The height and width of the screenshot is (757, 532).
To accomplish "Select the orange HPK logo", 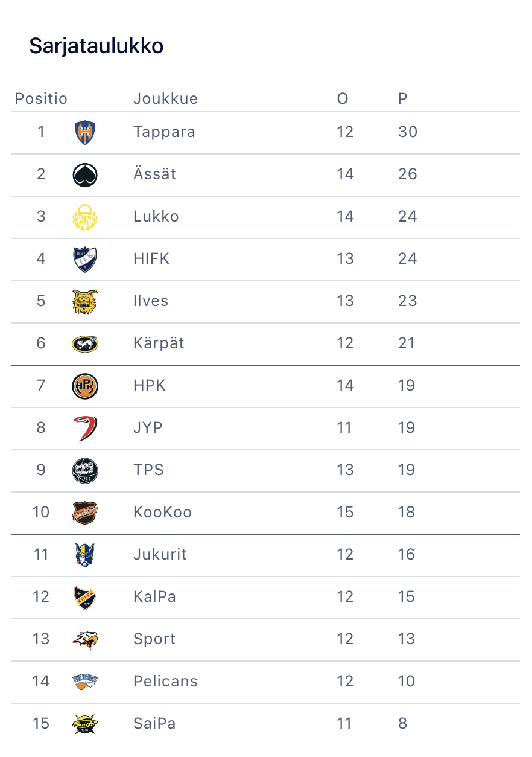I will click(85, 386).
